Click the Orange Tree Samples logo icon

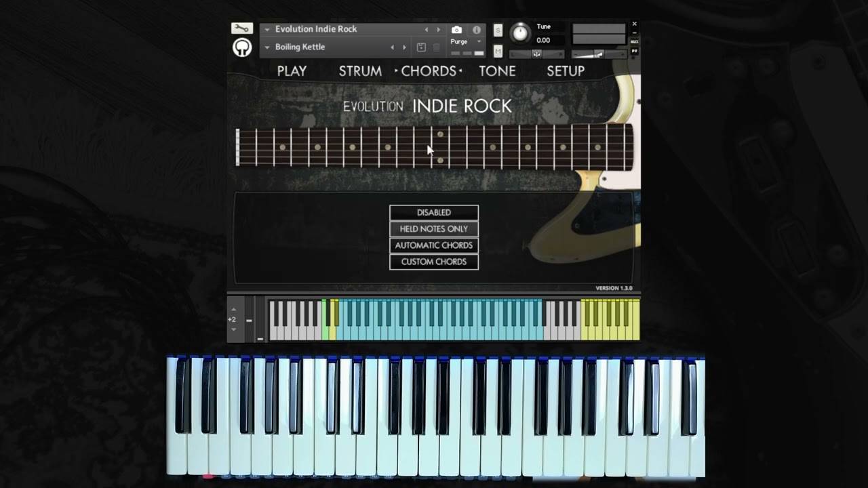click(242, 47)
